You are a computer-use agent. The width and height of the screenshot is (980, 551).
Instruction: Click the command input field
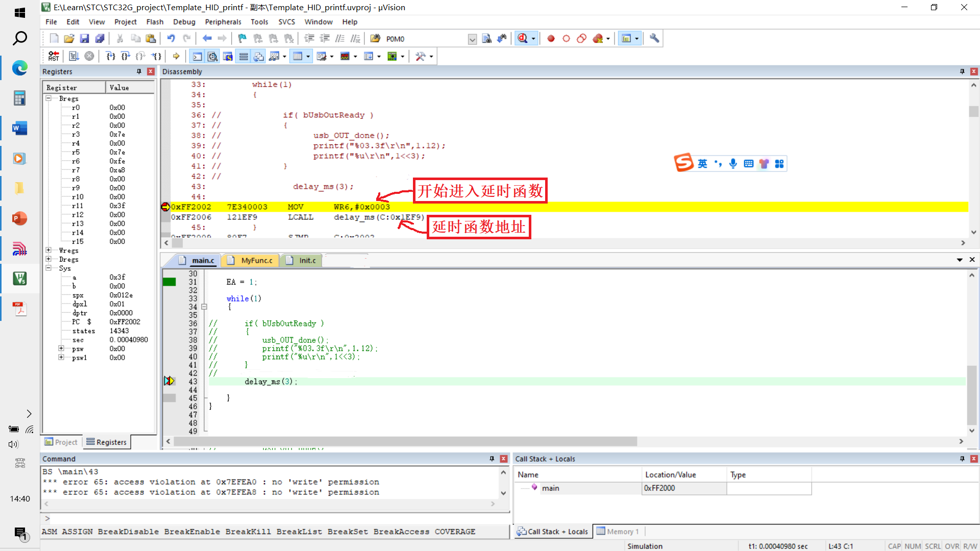click(276, 518)
